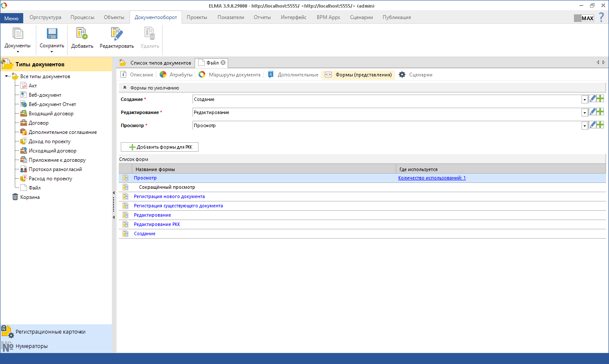The image size is (609, 364).
Task: Open the Recycle Bin in tree
Action: click(x=30, y=197)
